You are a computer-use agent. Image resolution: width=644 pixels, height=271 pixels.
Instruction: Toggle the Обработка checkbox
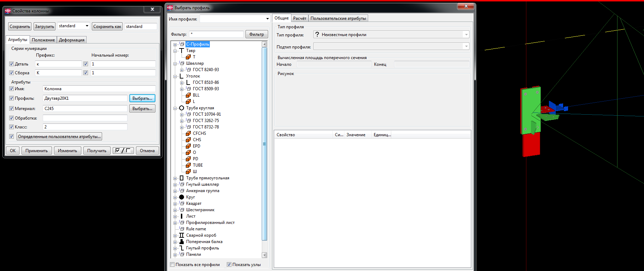[12, 118]
